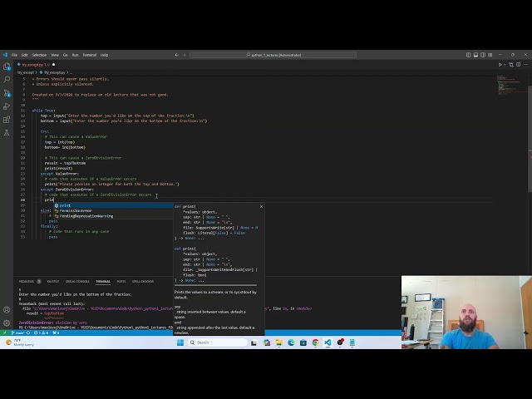Click the remote window indicator in status bar

[4, 332]
